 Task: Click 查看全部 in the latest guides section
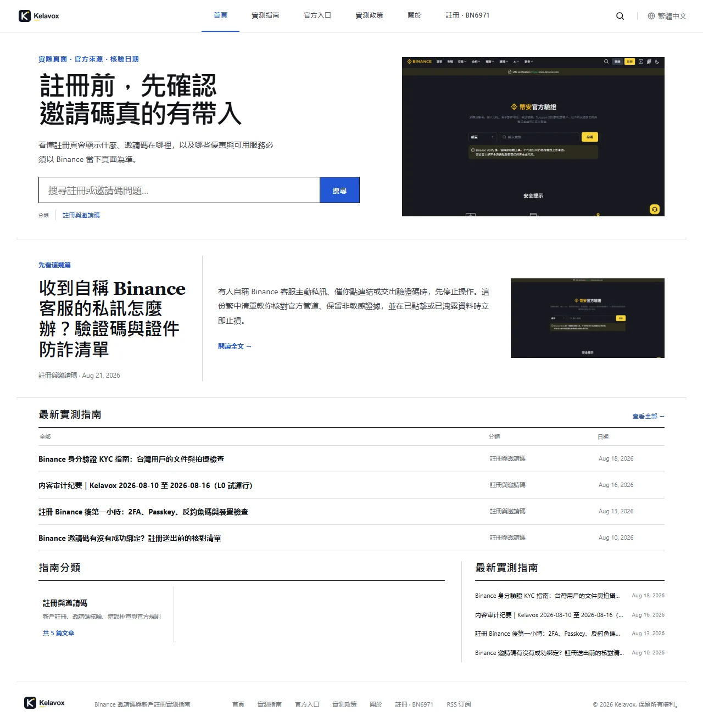pos(648,416)
